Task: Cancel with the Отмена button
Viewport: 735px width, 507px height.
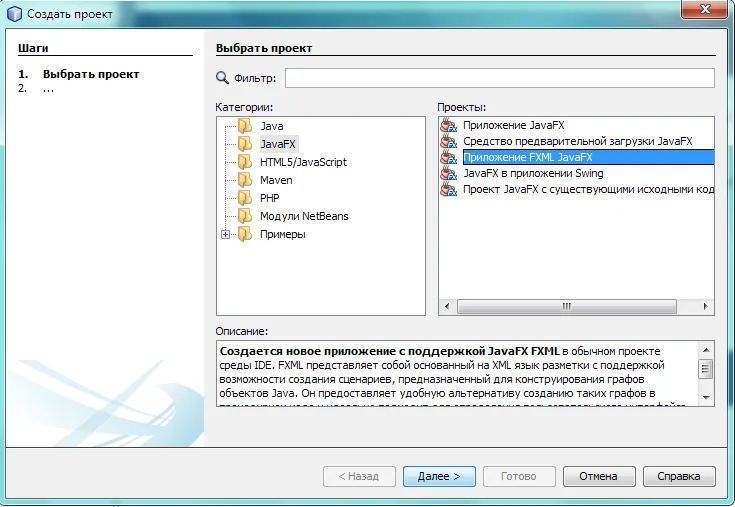Action: pos(599,477)
